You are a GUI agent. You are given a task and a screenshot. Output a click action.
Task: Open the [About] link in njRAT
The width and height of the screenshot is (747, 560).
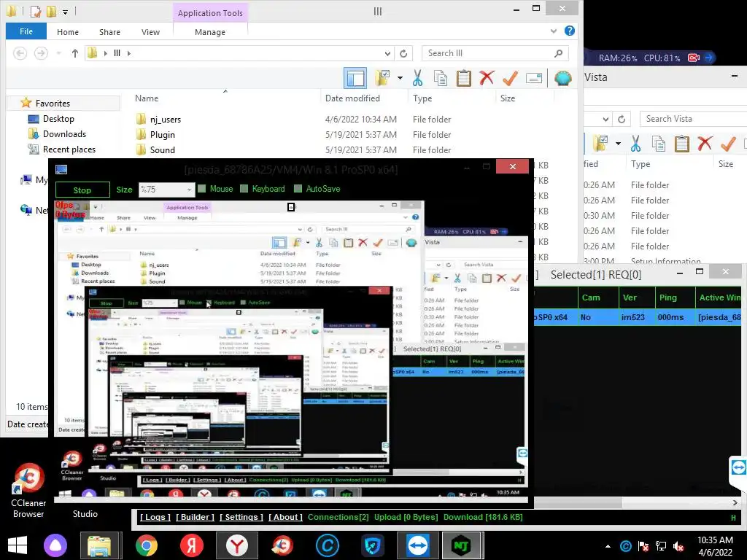(x=285, y=517)
